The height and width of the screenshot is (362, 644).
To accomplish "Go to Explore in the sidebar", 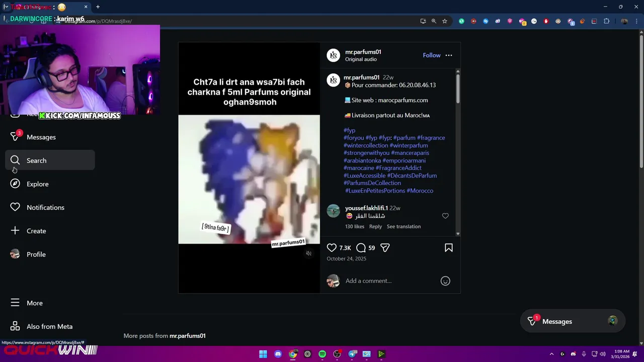I will coord(49,184).
